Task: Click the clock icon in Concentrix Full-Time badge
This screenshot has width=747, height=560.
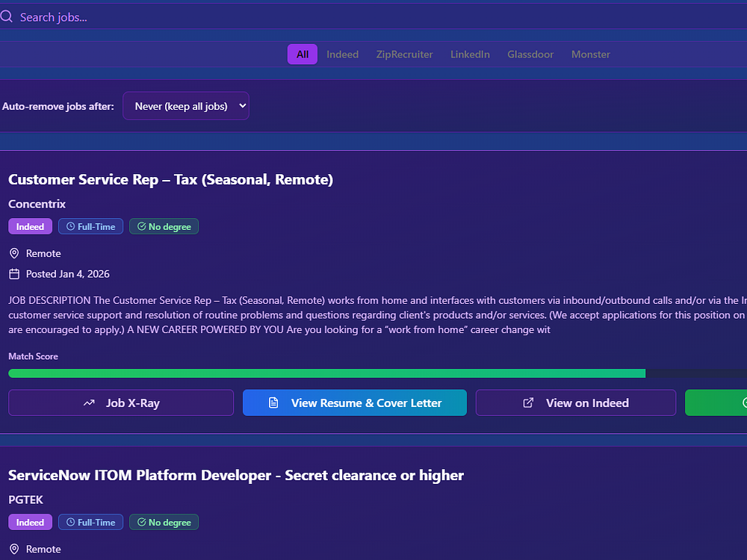Action: pyautogui.click(x=70, y=227)
